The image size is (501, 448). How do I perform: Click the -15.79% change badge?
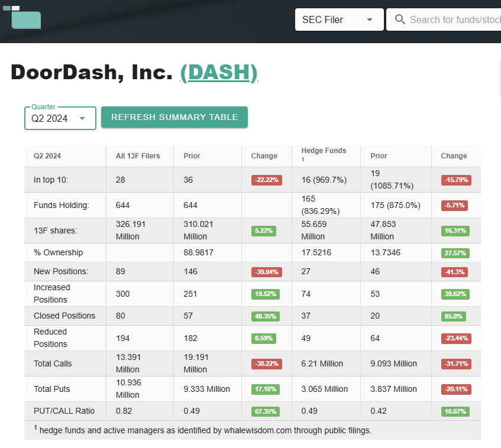(456, 180)
